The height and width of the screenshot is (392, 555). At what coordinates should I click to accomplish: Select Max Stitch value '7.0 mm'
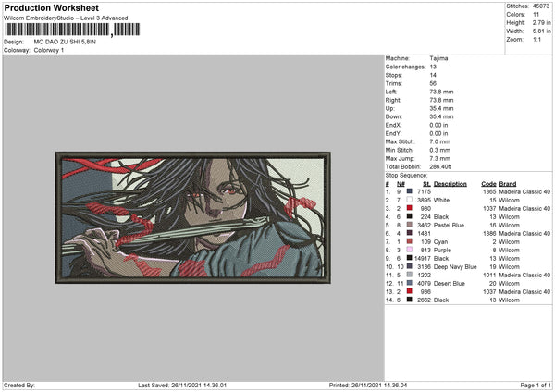440,141
